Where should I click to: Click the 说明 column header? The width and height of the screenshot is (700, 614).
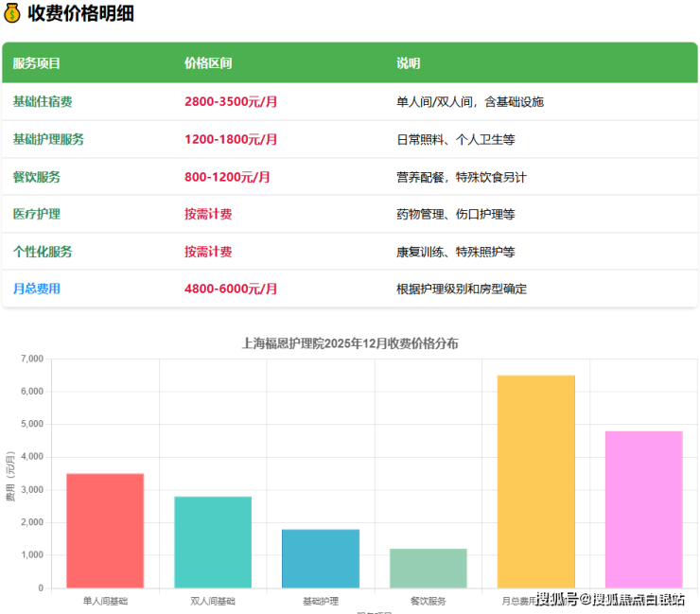[x=408, y=63]
